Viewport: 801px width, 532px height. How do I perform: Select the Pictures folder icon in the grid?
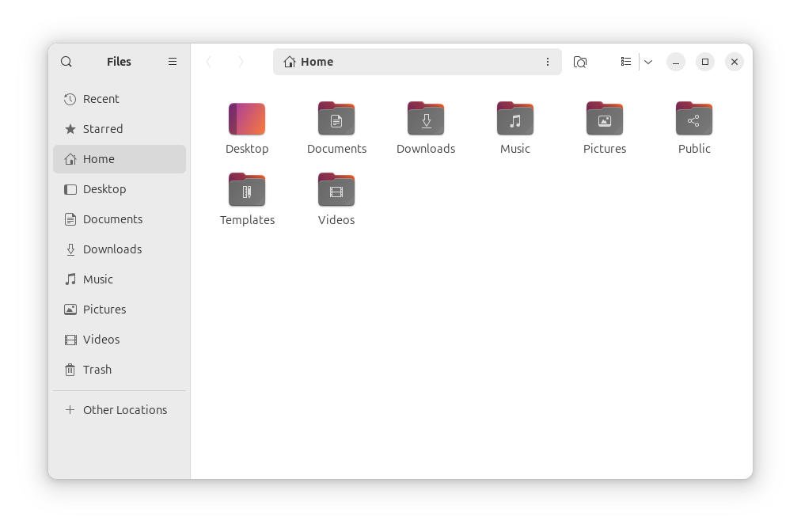[605, 119]
